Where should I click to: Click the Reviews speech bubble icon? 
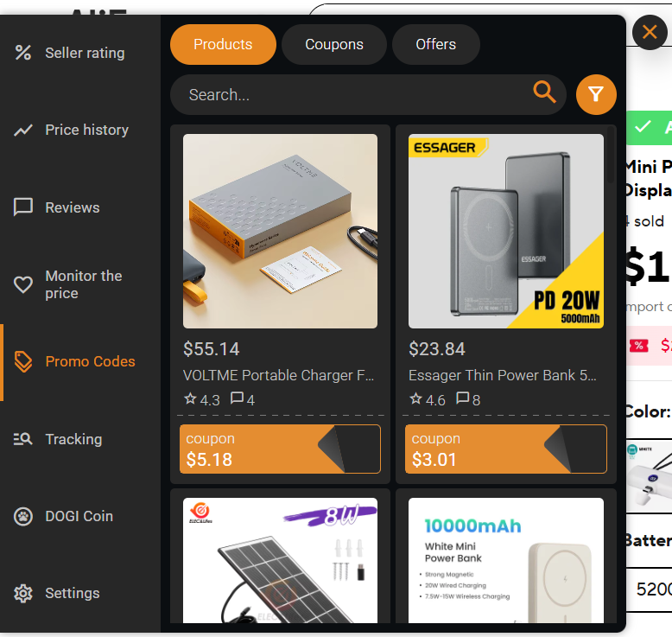point(23,207)
